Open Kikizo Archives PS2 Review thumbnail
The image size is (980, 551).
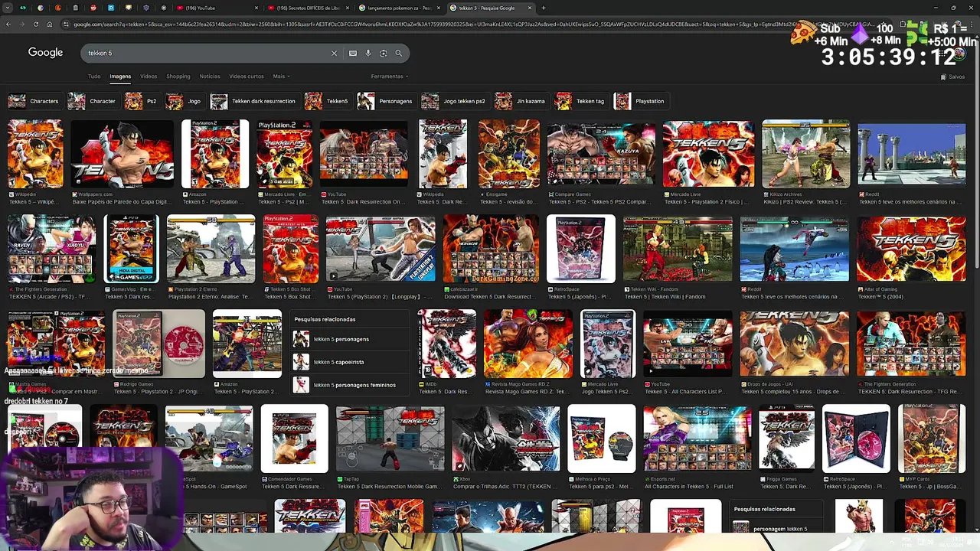click(805, 154)
